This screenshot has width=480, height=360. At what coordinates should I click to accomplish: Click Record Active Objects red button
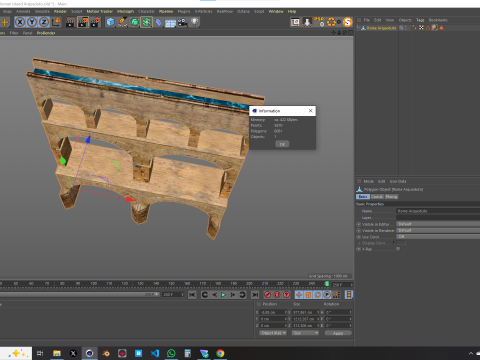pyautogui.click(x=267, y=295)
